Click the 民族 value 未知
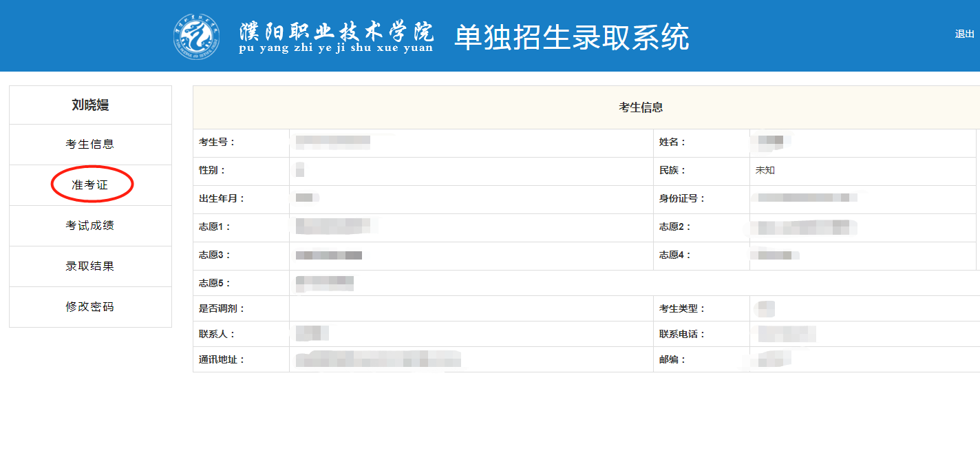This screenshot has width=980, height=464. [x=765, y=171]
